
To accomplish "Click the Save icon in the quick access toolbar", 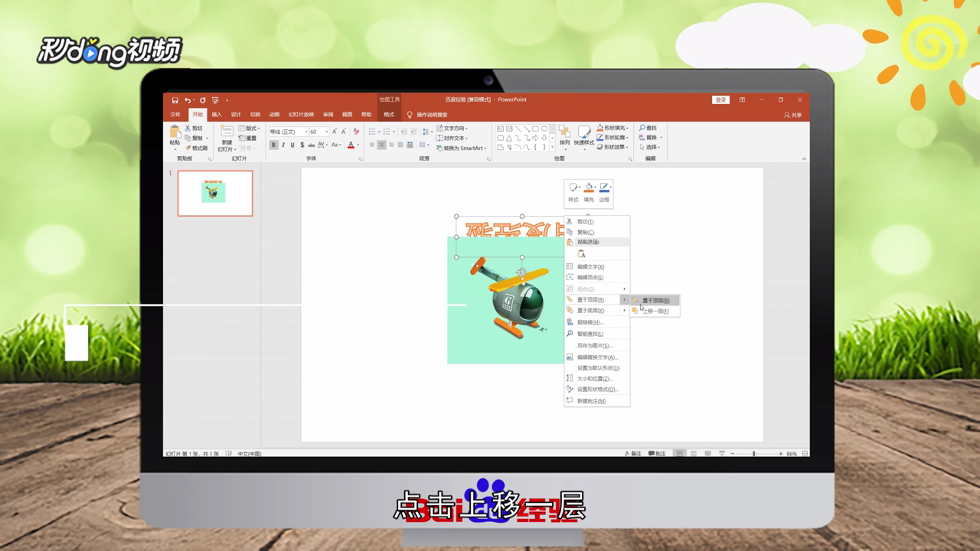I will pos(175,100).
